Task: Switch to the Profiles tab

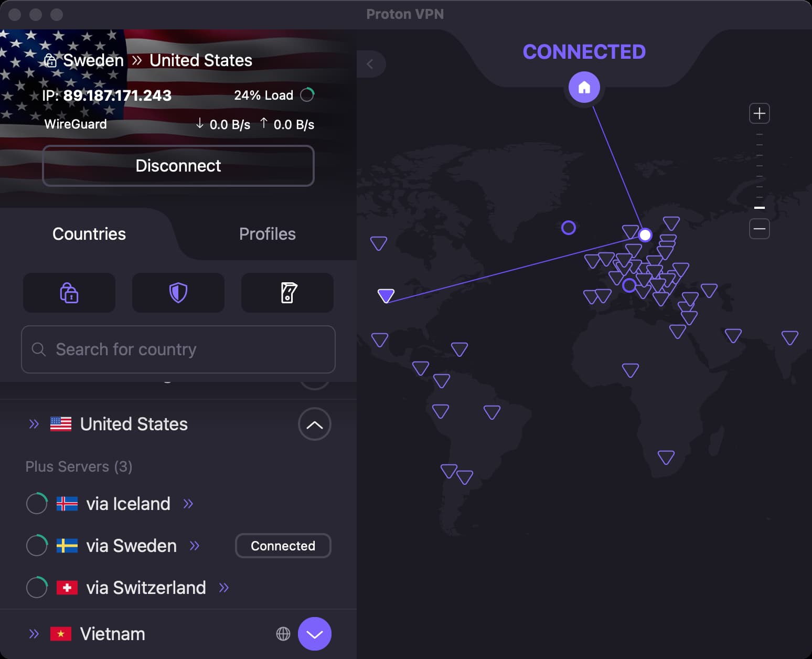Action: [x=267, y=234]
